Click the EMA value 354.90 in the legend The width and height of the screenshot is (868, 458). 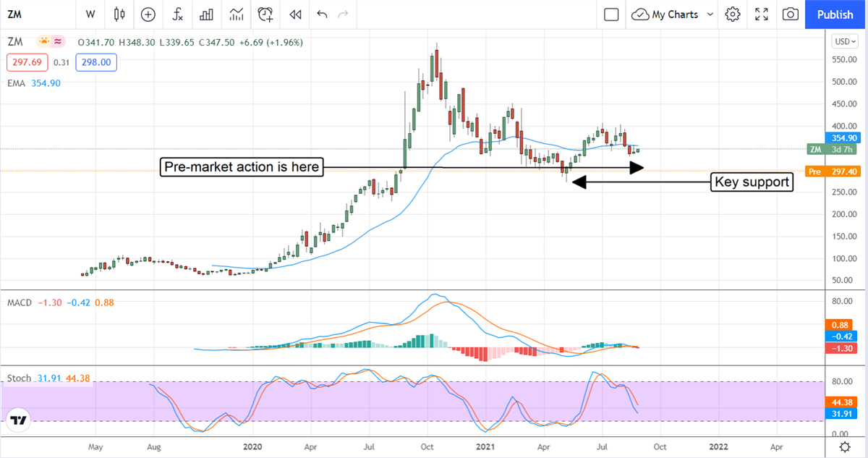click(46, 84)
